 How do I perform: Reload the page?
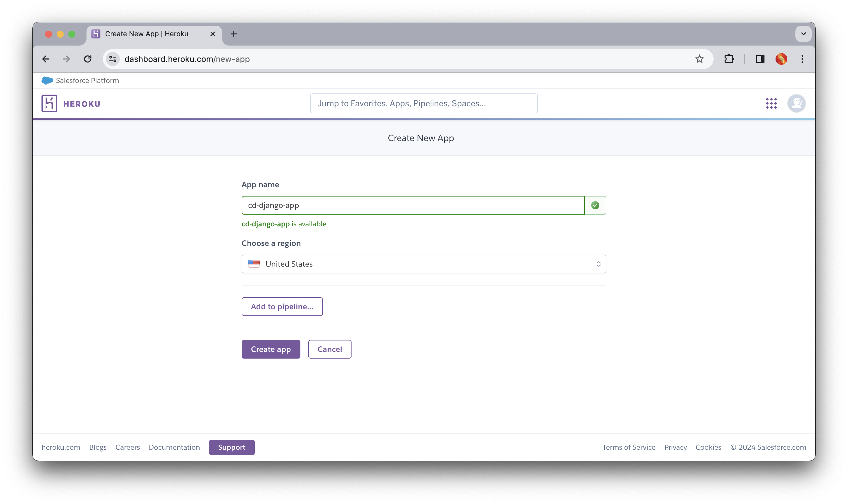click(x=88, y=59)
